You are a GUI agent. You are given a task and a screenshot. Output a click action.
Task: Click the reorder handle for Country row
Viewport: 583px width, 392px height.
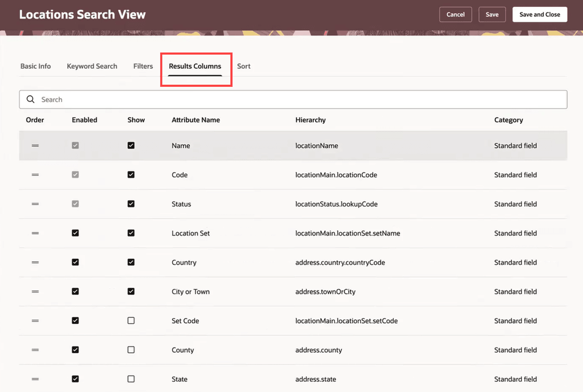tap(36, 262)
